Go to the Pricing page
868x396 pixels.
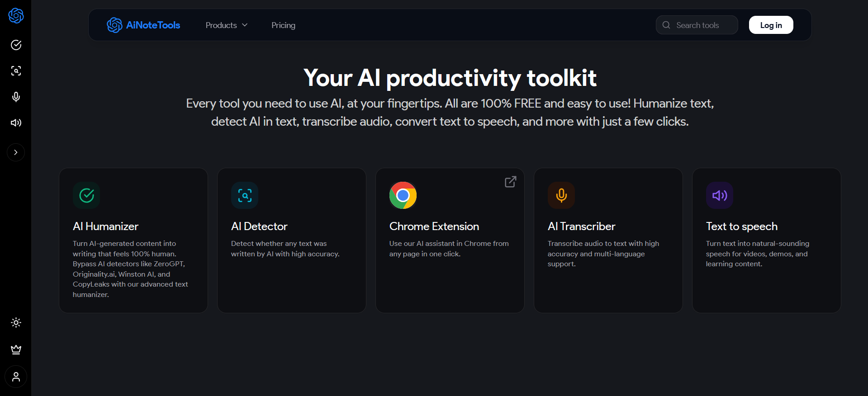(283, 25)
